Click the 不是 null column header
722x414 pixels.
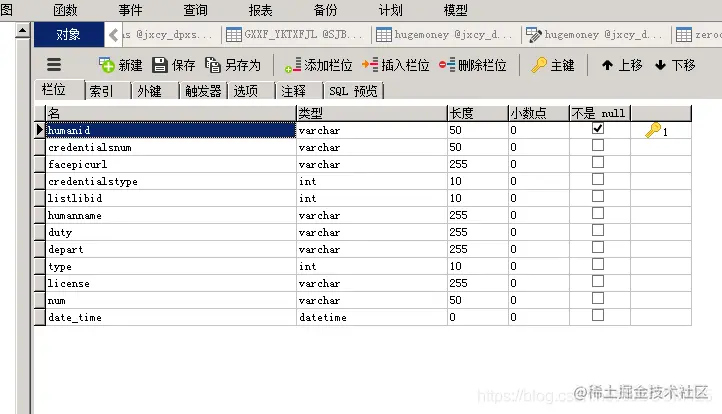tap(600, 113)
